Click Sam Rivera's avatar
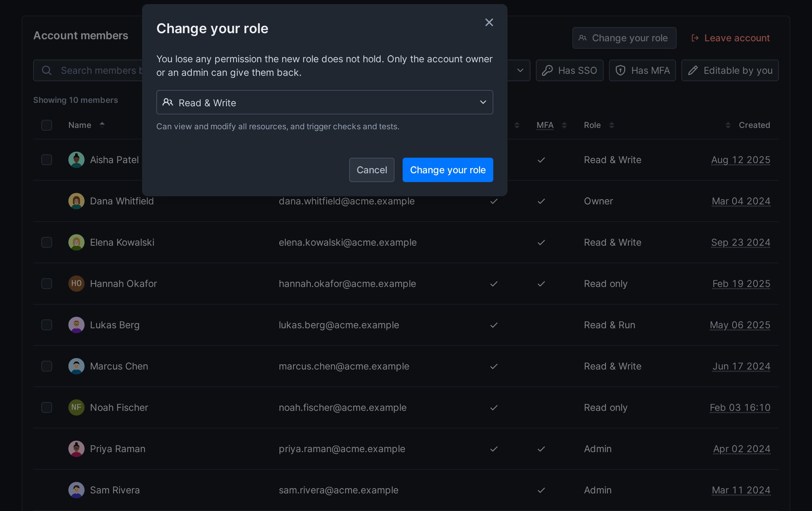The image size is (812, 511). pos(76,490)
